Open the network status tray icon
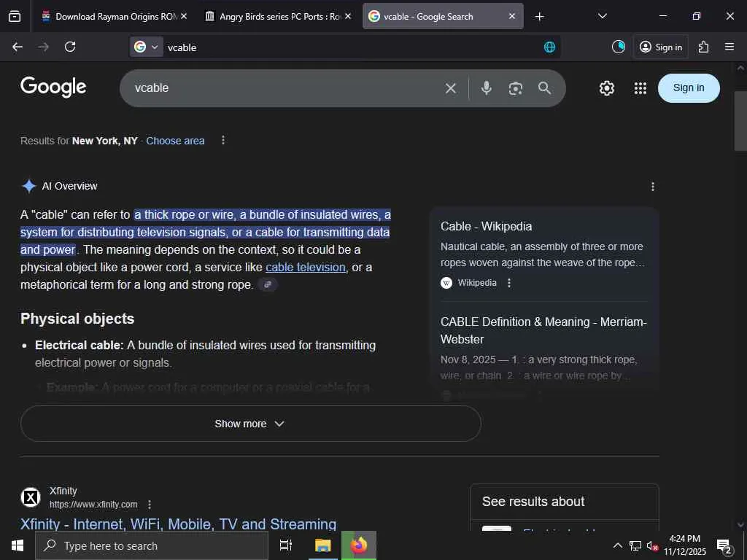 point(635,545)
